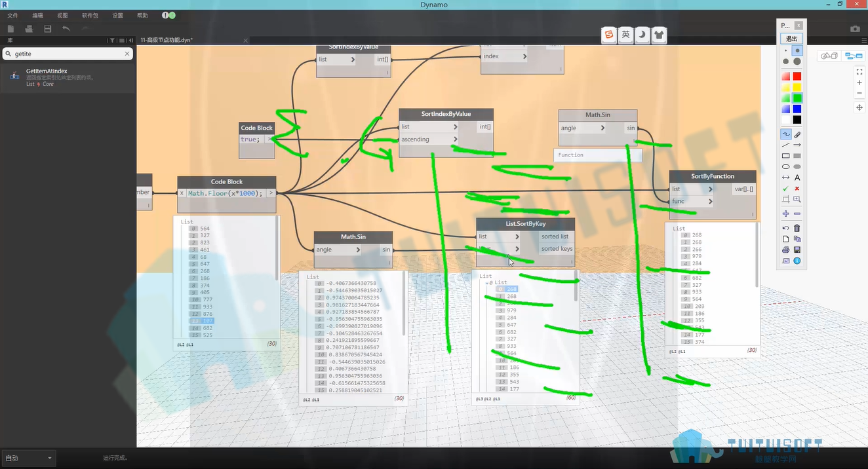The height and width of the screenshot is (469, 868).
Task: Open the 自动 run mode dropdown
Action: pyautogui.click(x=28, y=458)
